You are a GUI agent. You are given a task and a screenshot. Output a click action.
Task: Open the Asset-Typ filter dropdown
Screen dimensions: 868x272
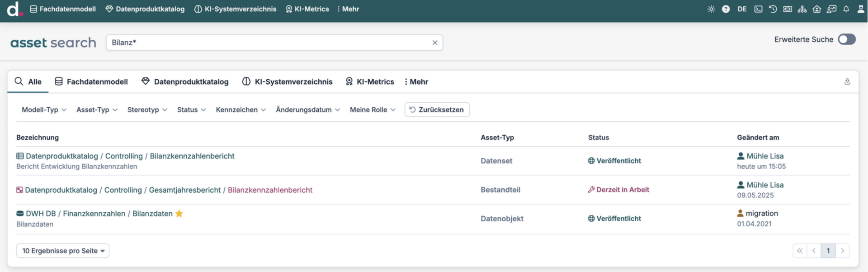[97, 110]
